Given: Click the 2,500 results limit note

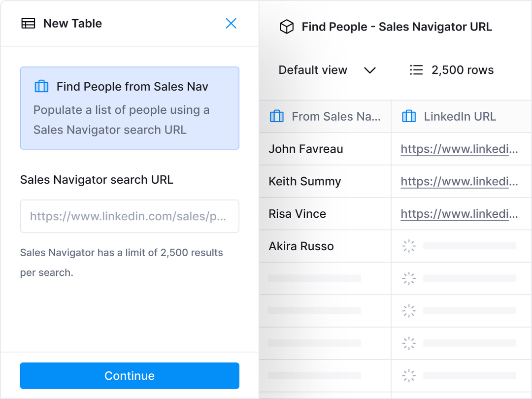Looking at the screenshot, I should (x=122, y=262).
